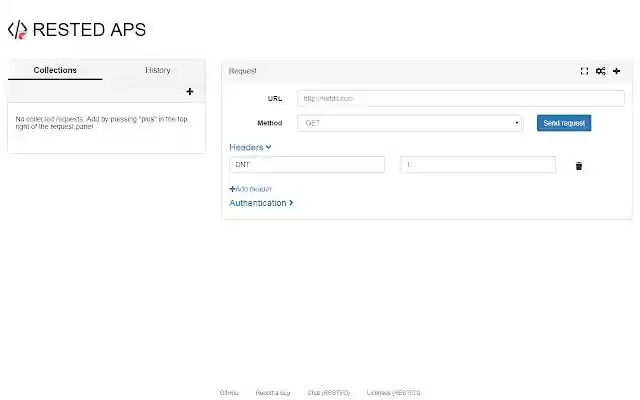
Task: Focus the URL input field
Action: [x=461, y=98]
